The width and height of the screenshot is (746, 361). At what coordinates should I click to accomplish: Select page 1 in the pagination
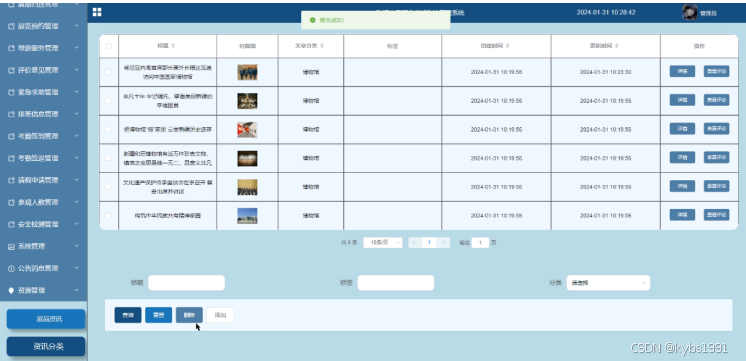(429, 243)
